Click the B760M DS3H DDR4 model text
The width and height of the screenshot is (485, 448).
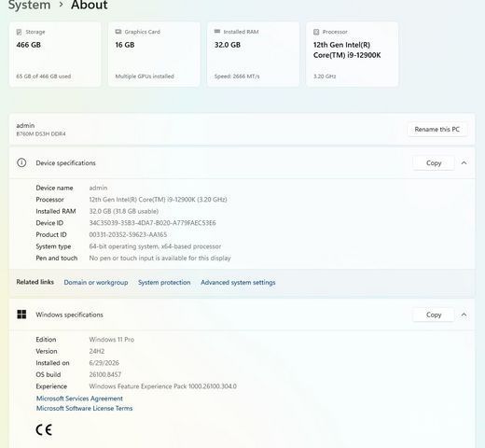point(41,133)
